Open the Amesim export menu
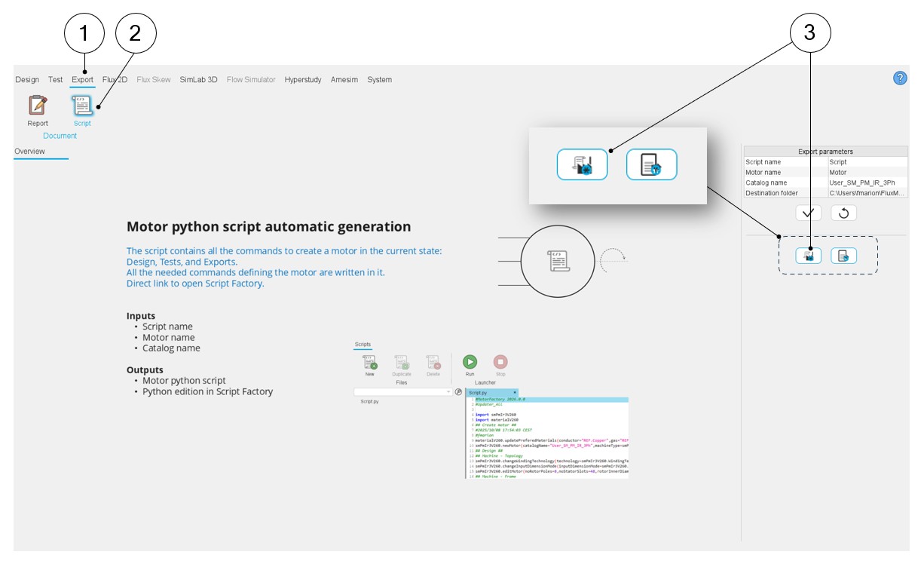 344,80
